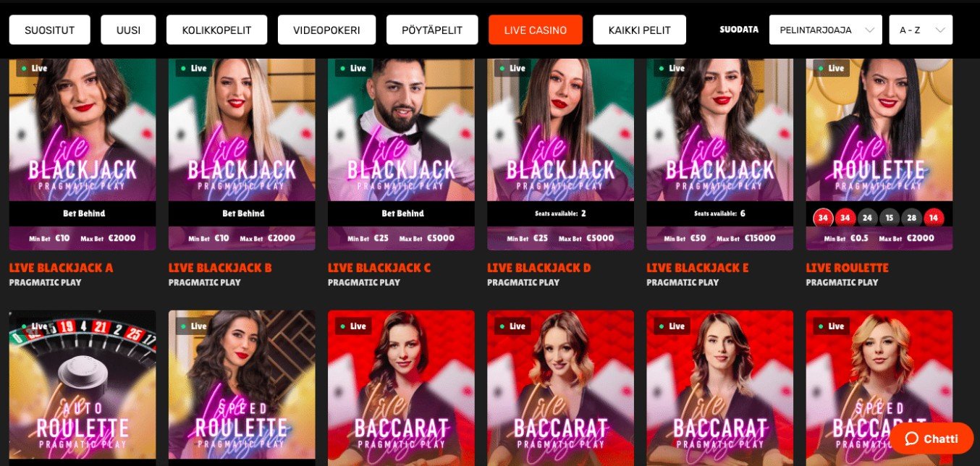Switch to the Suositut category tab
The width and height of the screenshot is (980, 466).
click(x=50, y=30)
